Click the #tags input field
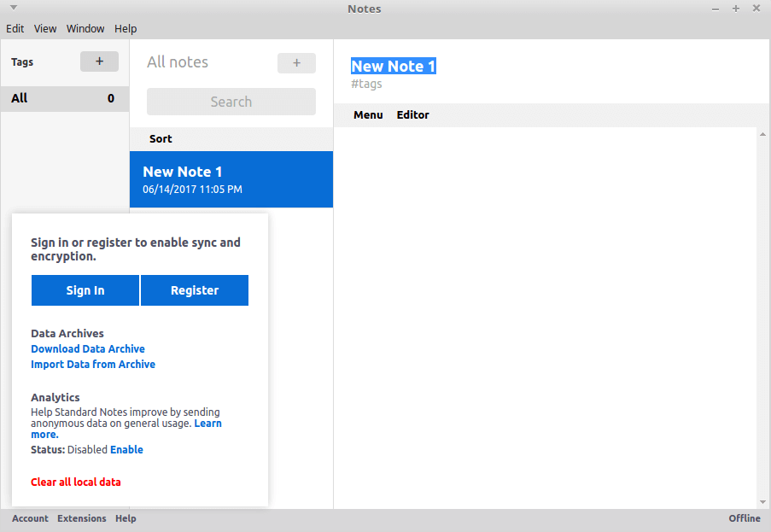771x532 pixels. click(x=367, y=84)
